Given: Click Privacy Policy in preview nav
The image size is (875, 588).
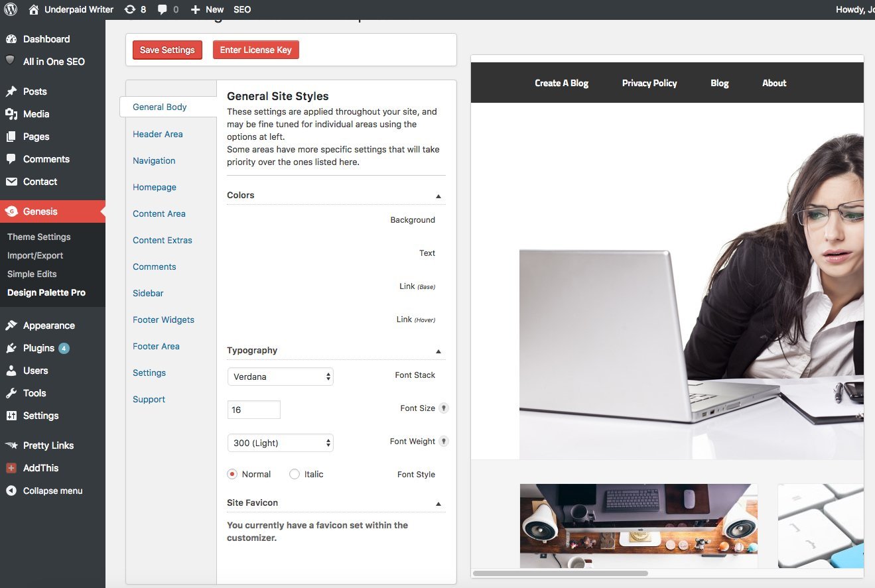Looking at the screenshot, I should pos(649,83).
